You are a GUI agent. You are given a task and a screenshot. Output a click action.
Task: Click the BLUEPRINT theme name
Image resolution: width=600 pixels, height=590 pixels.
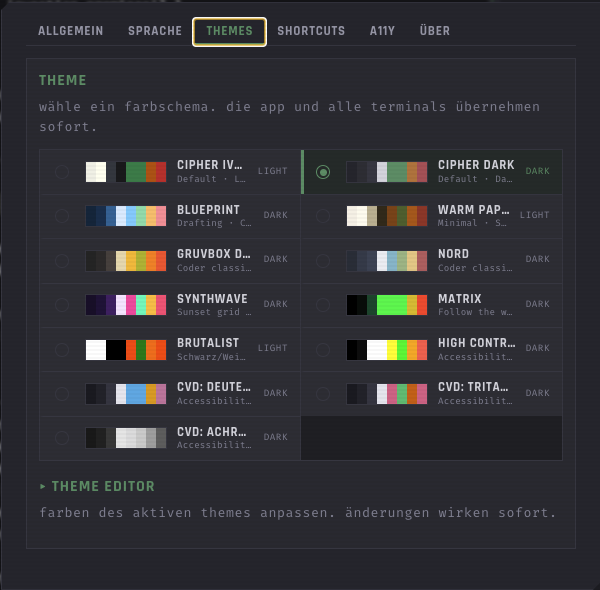coord(209,210)
